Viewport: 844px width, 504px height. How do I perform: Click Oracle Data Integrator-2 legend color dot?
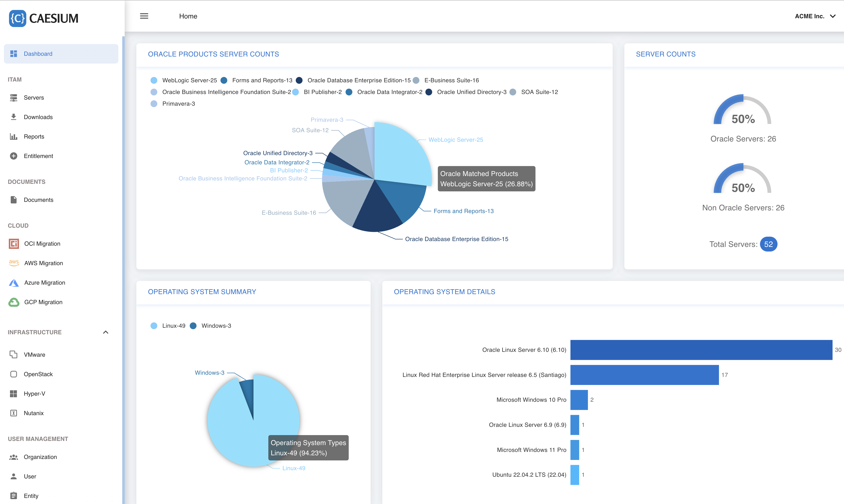click(x=349, y=92)
